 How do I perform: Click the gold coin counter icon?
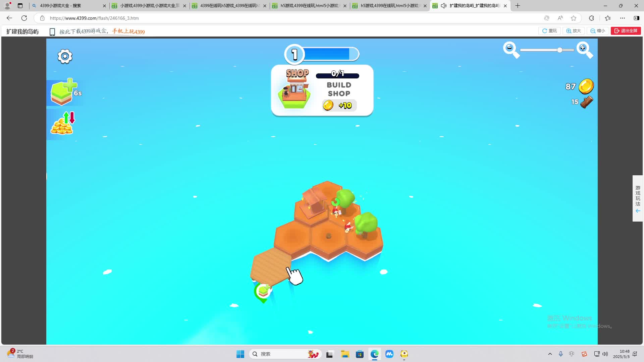point(586,86)
